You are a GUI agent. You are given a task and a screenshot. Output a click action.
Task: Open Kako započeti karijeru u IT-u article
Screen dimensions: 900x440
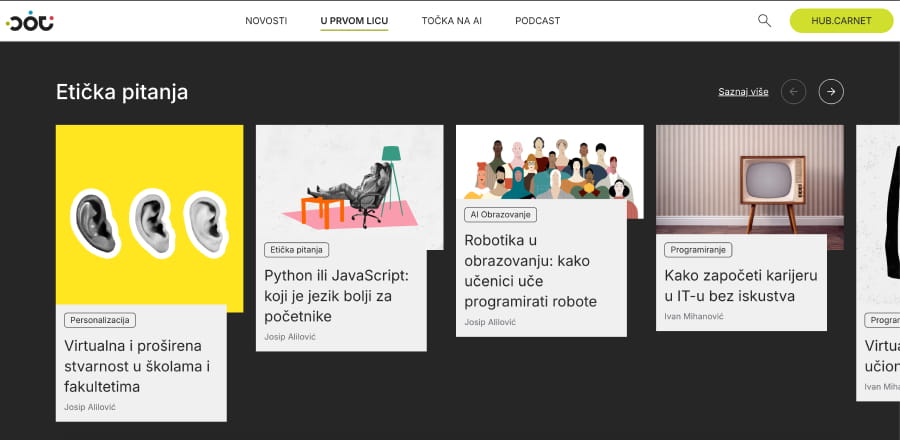740,286
